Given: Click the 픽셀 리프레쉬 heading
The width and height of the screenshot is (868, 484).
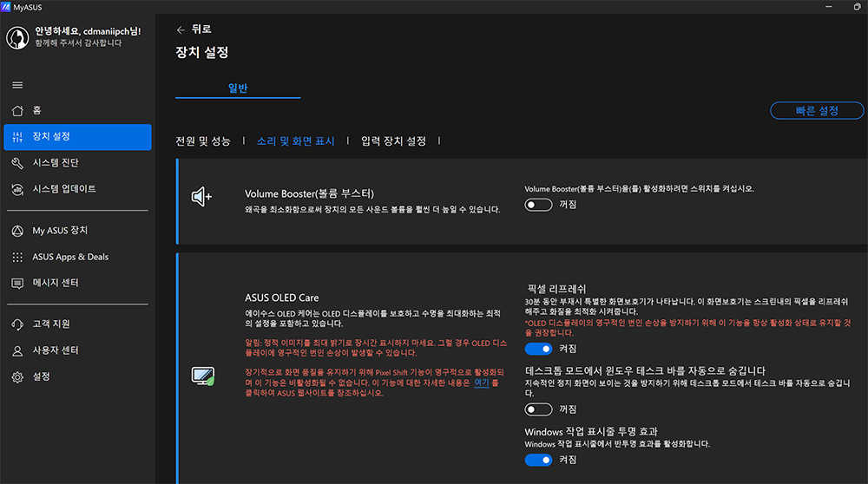Looking at the screenshot, I should click(556, 289).
